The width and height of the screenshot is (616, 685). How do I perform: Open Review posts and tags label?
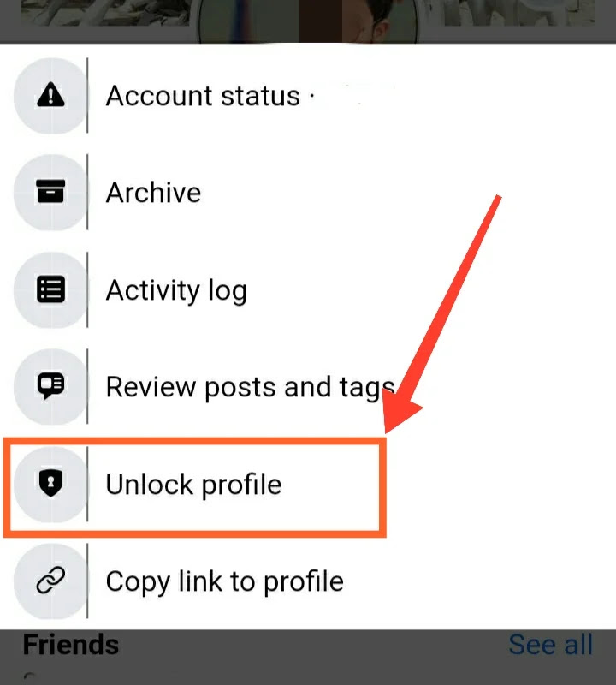[x=251, y=387]
